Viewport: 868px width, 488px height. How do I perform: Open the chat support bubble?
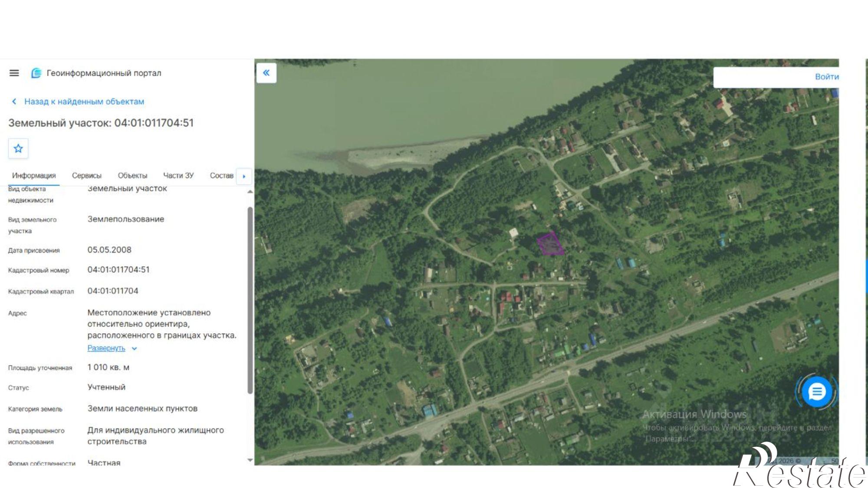(817, 392)
